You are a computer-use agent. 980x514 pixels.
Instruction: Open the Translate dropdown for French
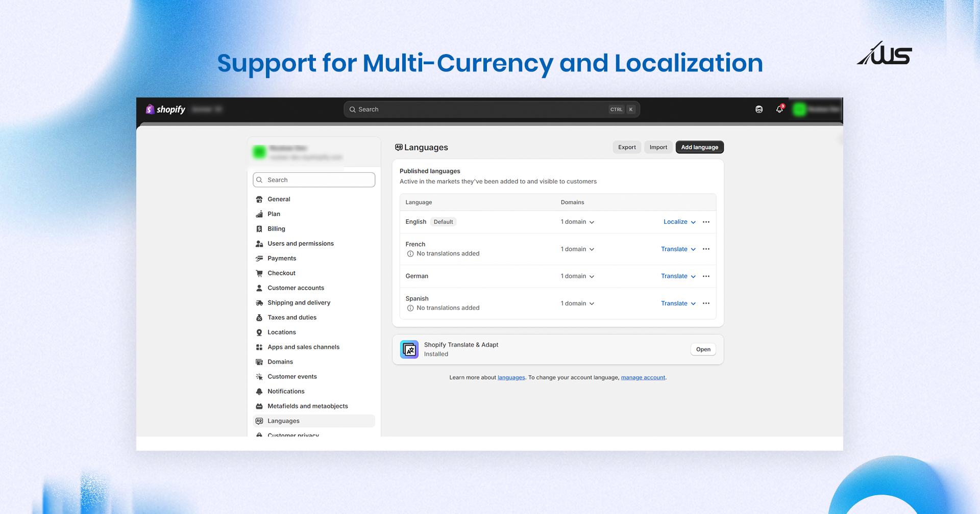point(678,249)
